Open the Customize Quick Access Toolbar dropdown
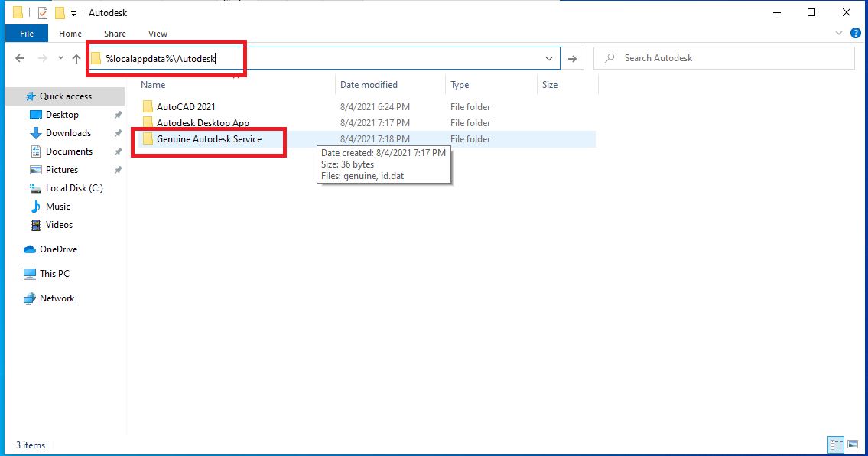The image size is (868, 456). tap(73, 13)
